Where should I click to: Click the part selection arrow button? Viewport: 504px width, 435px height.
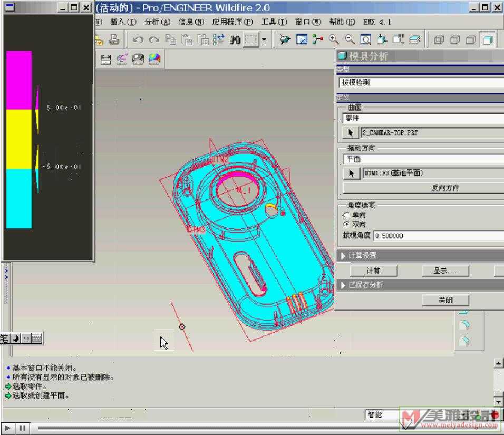click(x=351, y=132)
